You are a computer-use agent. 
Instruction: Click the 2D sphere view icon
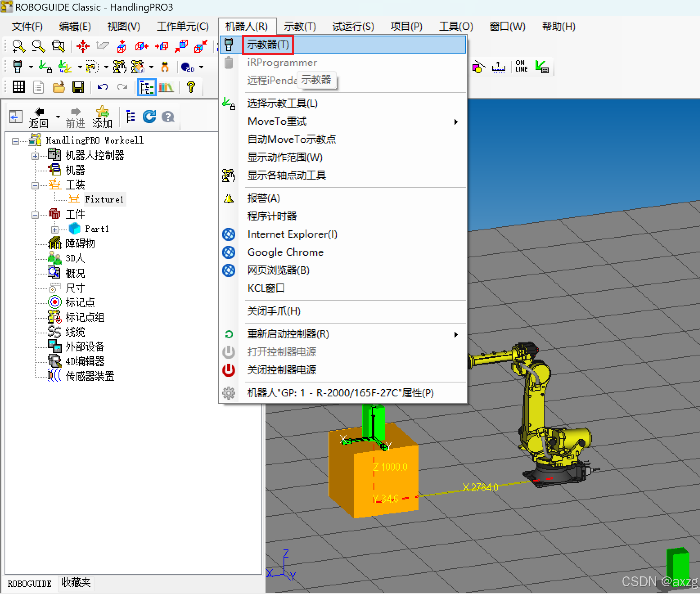click(187, 67)
